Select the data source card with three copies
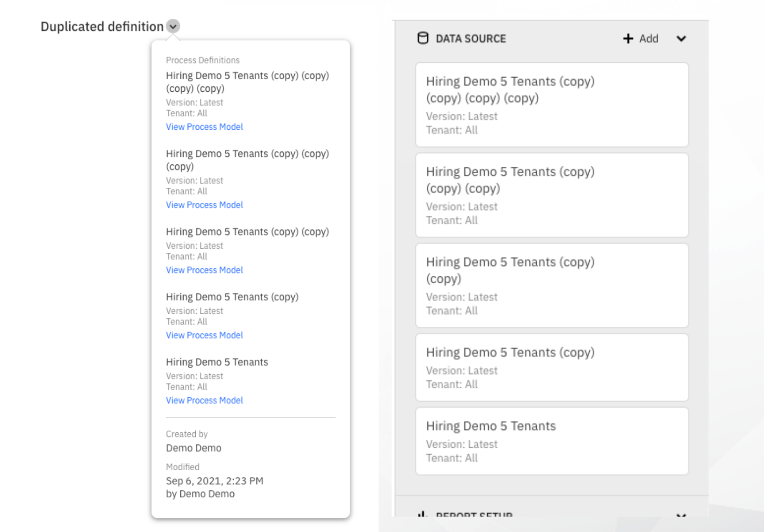Image resolution: width=764 pixels, height=532 pixels. pyautogui.click(x=552, y=195)
